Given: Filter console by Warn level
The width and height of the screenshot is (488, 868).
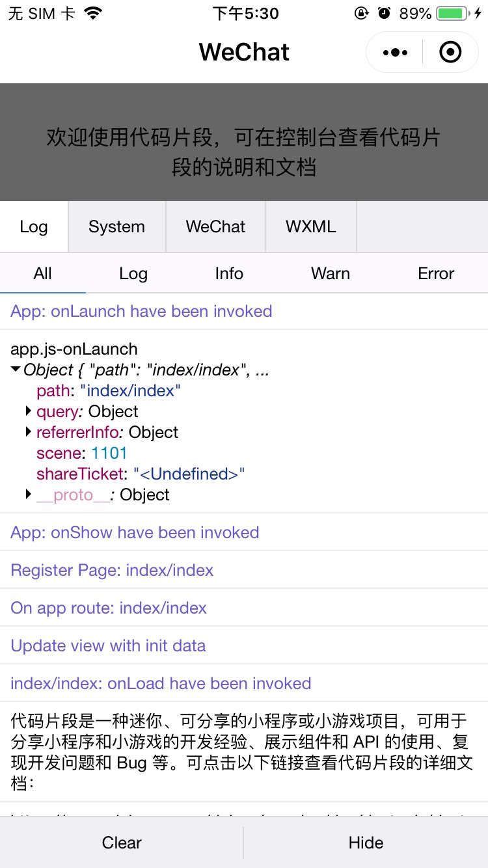Looking at the screenshot, I should pyautogui.click(x=331, y=273).
